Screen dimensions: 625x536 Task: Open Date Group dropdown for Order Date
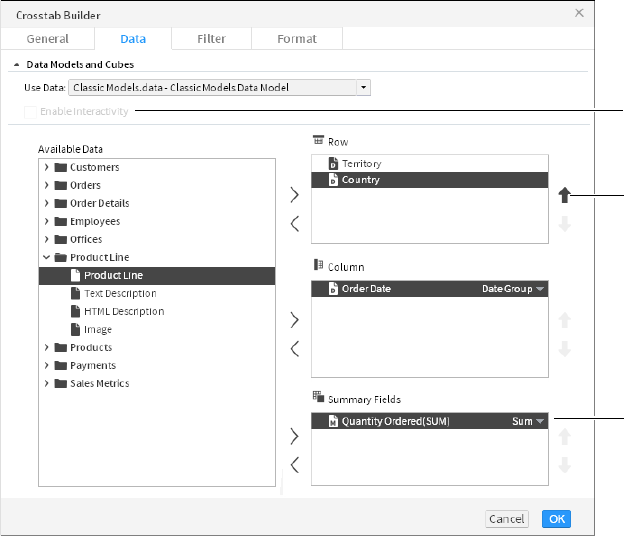pos(540,289)
